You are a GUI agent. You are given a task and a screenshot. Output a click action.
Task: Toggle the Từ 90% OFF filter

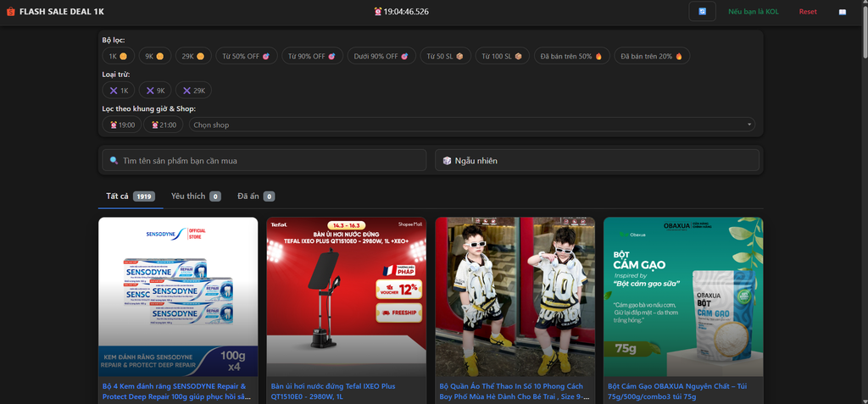coord(312,56)
